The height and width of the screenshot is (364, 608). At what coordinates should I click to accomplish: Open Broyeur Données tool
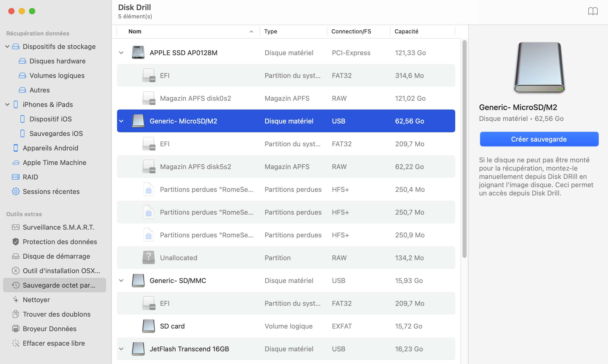[x=49, y=328]
